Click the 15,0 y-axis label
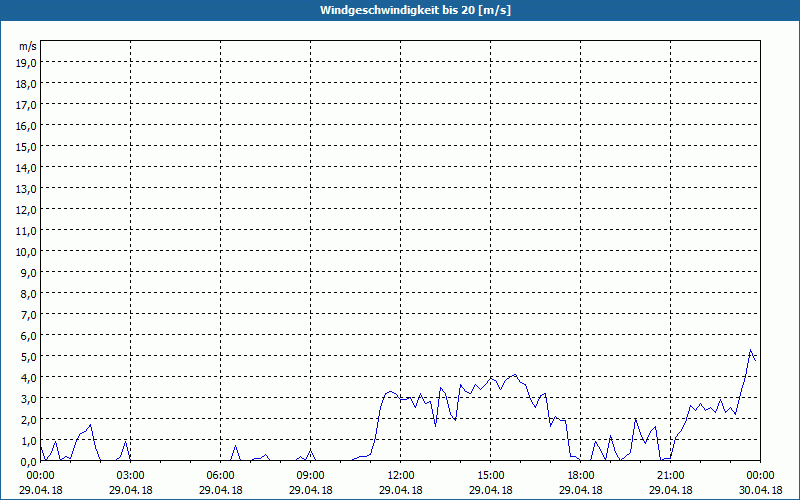Viewport: 800px width, 500px height. click(x=28, y=147)
